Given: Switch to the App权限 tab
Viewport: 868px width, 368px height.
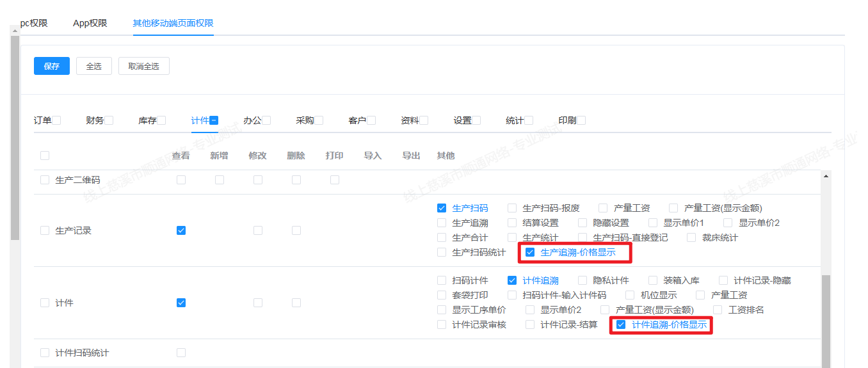Looking at the screenshot, I should 90,23.
